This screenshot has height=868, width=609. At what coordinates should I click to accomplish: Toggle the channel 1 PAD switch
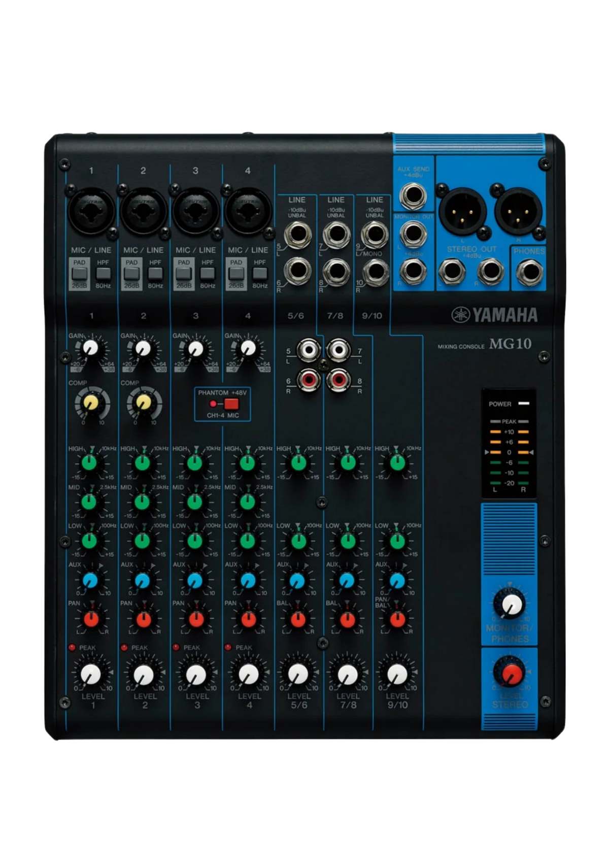point(80,274)
